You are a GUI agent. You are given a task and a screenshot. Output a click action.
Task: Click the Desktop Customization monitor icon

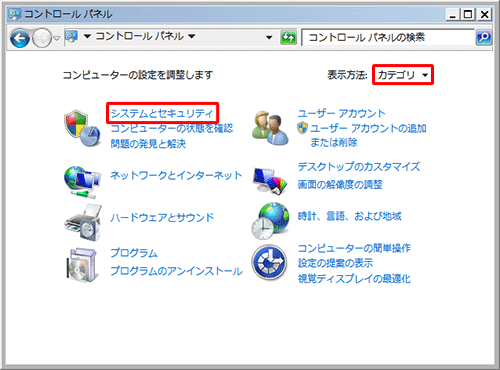tap(270, 180)
